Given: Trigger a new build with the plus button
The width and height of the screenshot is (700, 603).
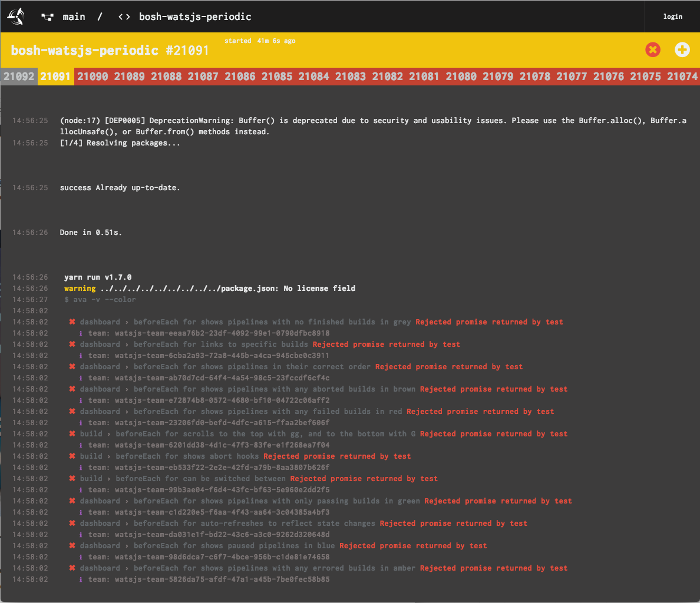Looking at the screenshot, I should coord(682,50).
